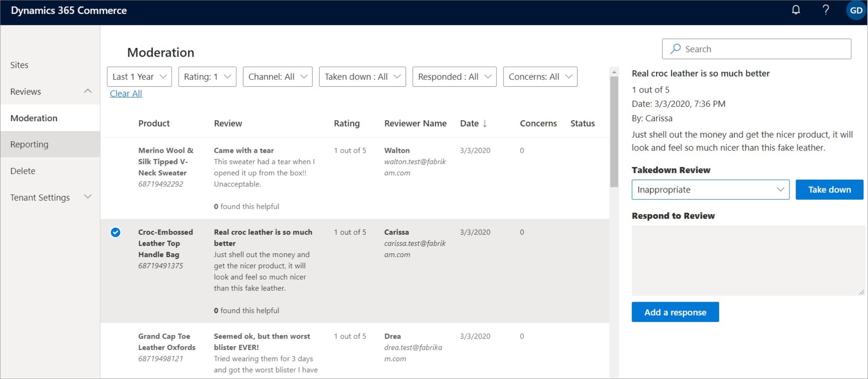Click the carissa.test@fabrikam.com email
This screenshot has width=868, height=379.
point(415,249)
